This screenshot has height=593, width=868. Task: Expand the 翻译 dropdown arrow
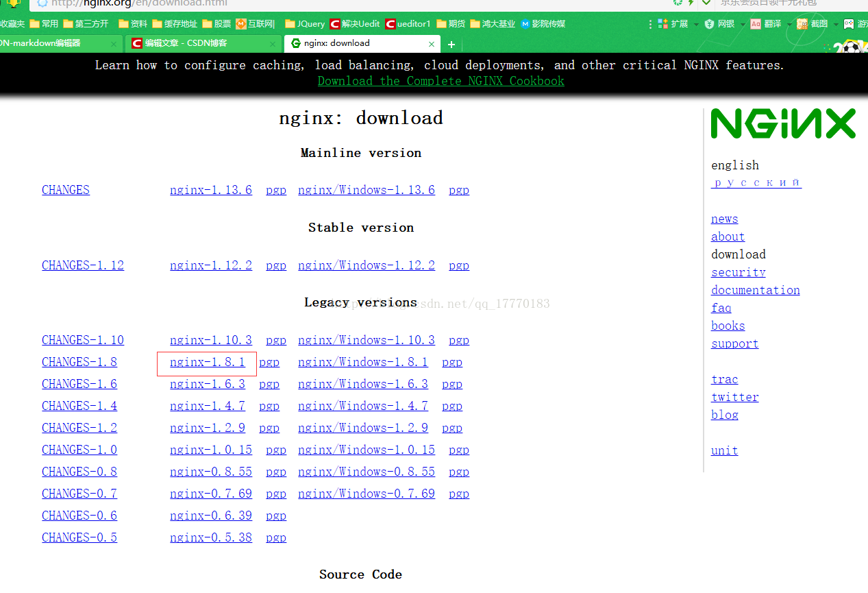tap(789, 24)
